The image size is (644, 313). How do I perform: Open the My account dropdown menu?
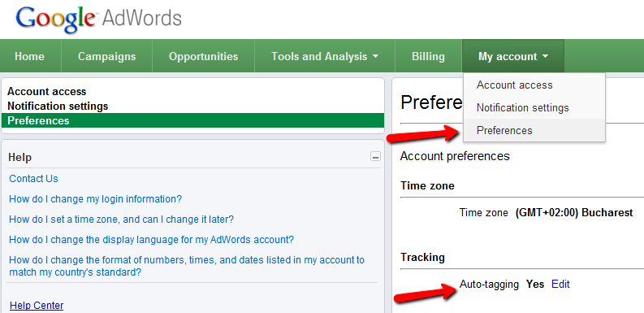click(x=513, y=56)
